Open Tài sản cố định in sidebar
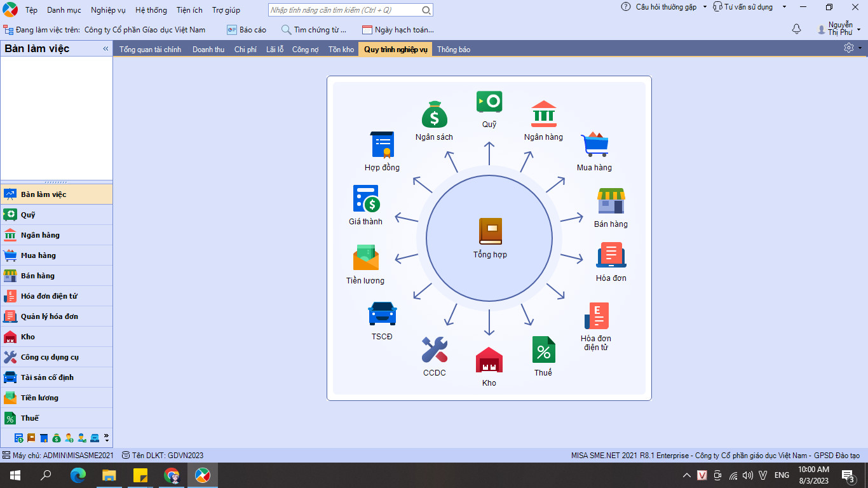The height and width of the screenshot is (488, 868). [x=57, y=377]
